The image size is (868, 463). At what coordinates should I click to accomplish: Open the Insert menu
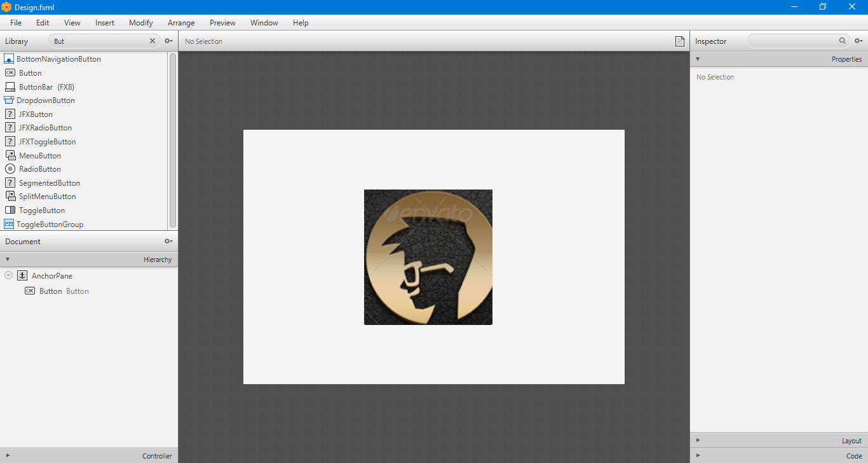104,23
